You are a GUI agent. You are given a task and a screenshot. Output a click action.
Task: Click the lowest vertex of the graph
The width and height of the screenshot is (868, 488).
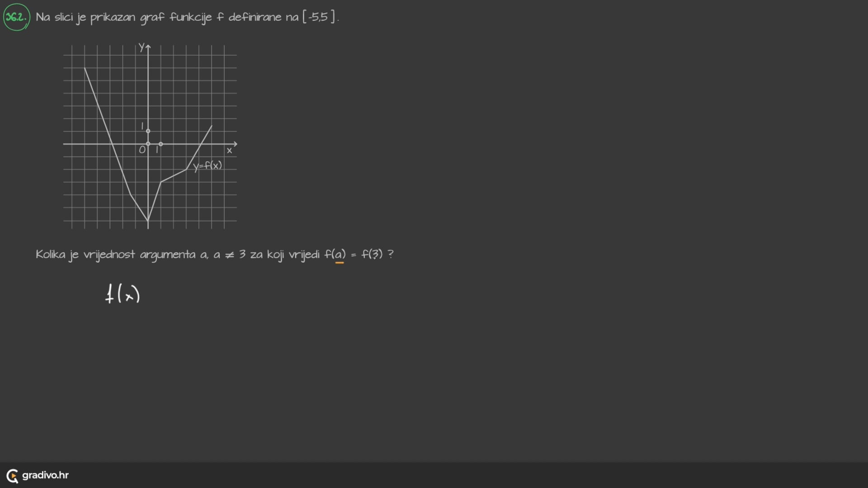pos(148,221)
